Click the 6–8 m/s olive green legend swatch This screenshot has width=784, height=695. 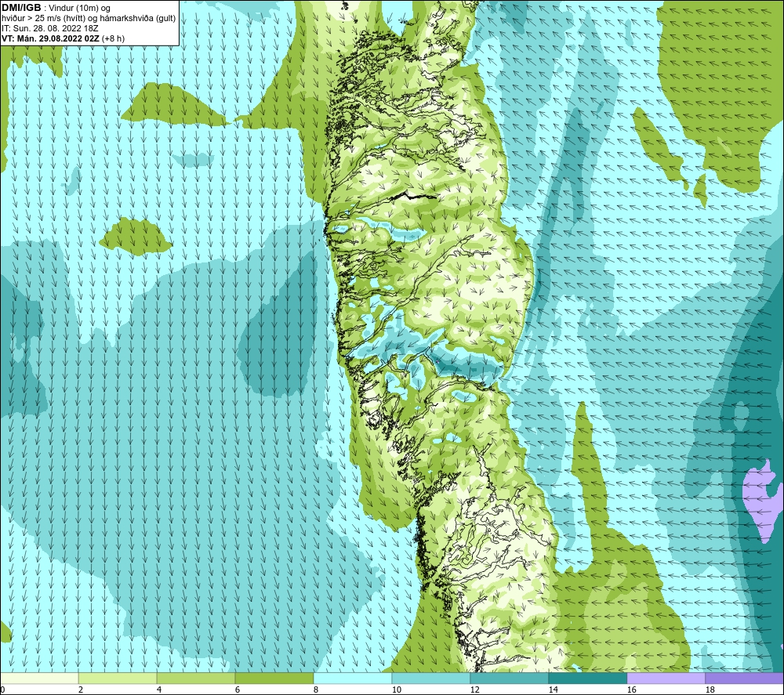coord(274,678)
